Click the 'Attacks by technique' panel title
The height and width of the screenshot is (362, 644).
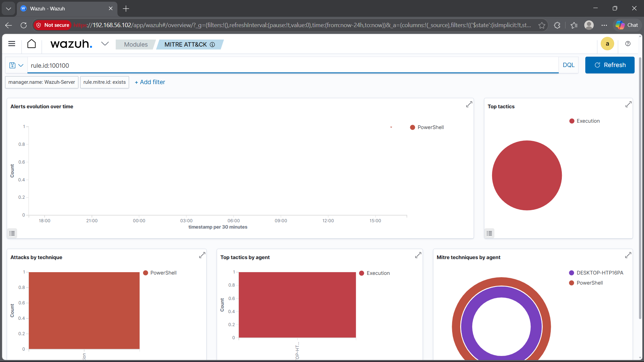[x=36, y=257]
